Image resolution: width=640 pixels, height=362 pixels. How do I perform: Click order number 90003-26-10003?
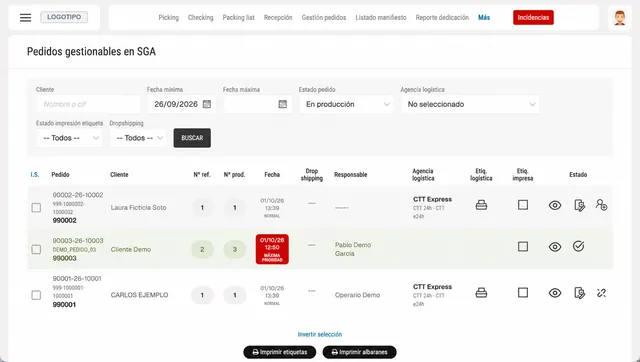pos(78,241)
